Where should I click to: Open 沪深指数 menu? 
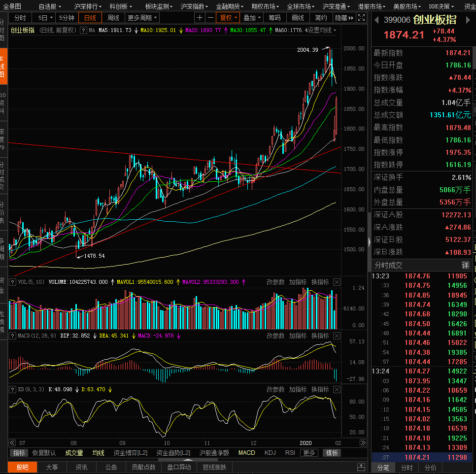click(194, 6)
